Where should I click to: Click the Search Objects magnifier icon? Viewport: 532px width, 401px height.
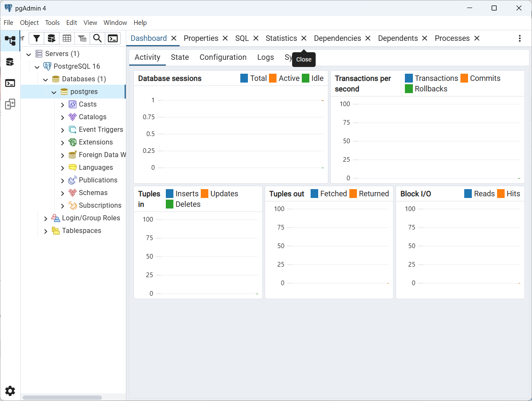97,38
